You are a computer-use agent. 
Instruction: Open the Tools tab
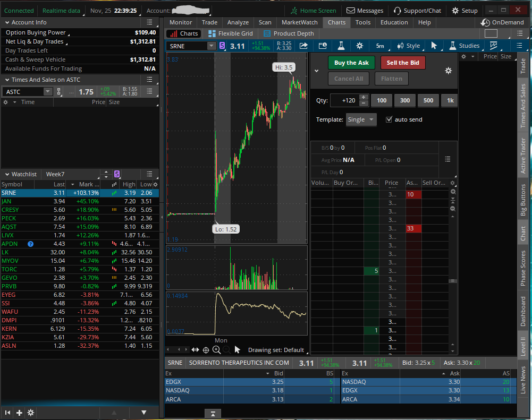pyautogui.click(x=362, y=22)
